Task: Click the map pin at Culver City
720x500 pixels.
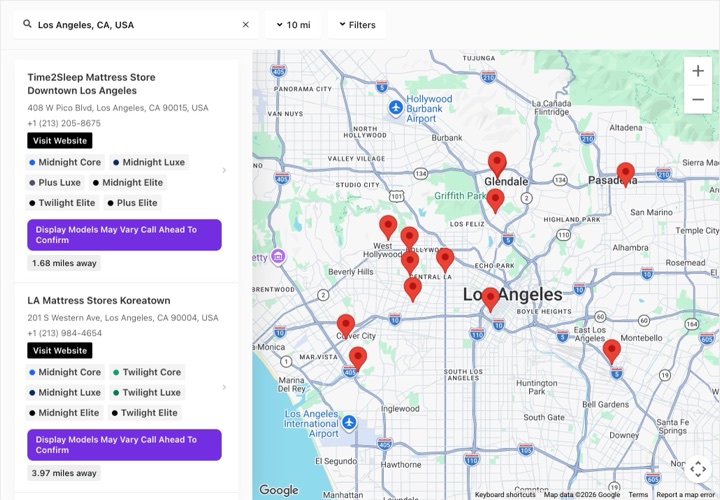Action: pos(346,326)
